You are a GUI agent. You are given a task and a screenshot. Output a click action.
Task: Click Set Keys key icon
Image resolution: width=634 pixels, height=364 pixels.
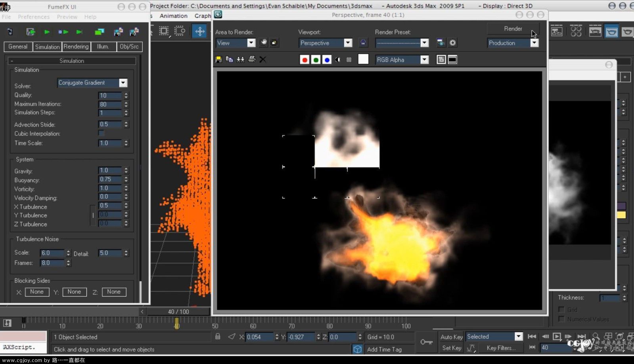[426, 342]
